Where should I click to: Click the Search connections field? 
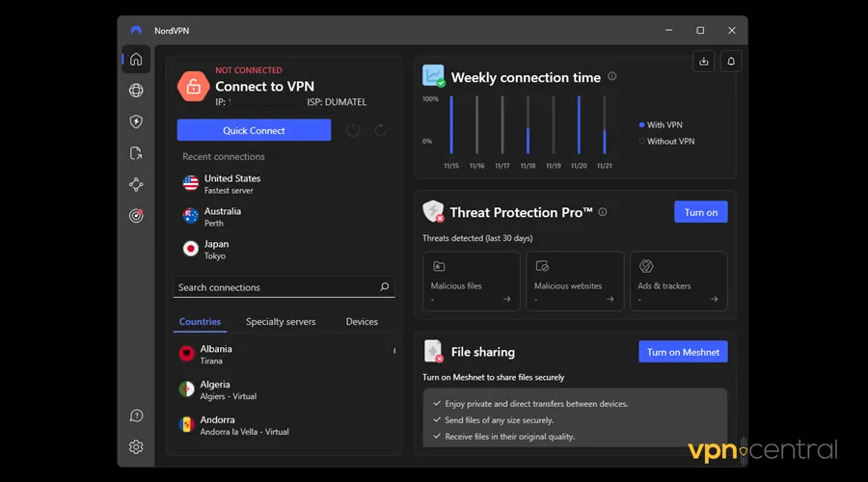[x=275, y=287]
